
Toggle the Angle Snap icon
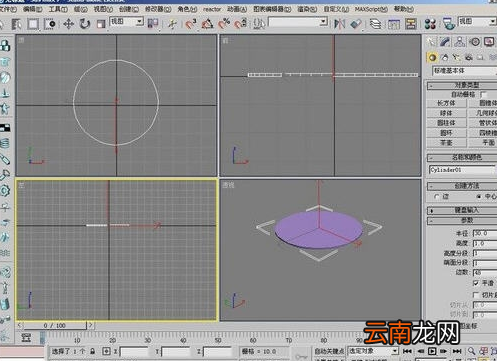click(x=207, y=24)
